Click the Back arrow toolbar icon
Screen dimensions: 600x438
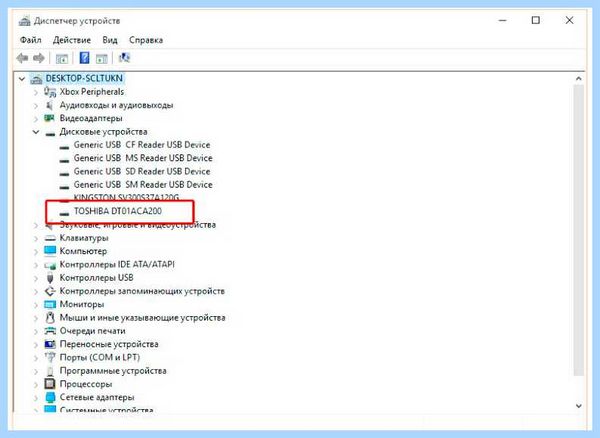[x=22, y=58]
